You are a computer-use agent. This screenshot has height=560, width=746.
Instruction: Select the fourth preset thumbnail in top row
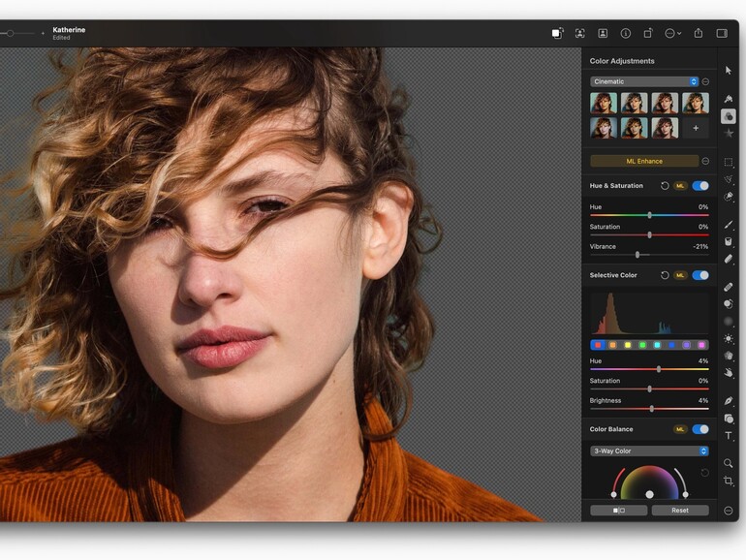click(696, 103)
